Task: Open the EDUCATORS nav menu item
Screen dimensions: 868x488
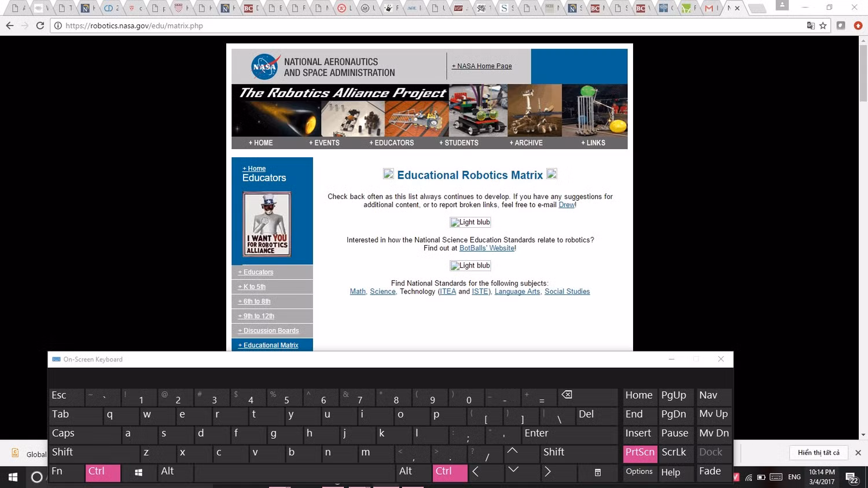Action: pos(392,143)
